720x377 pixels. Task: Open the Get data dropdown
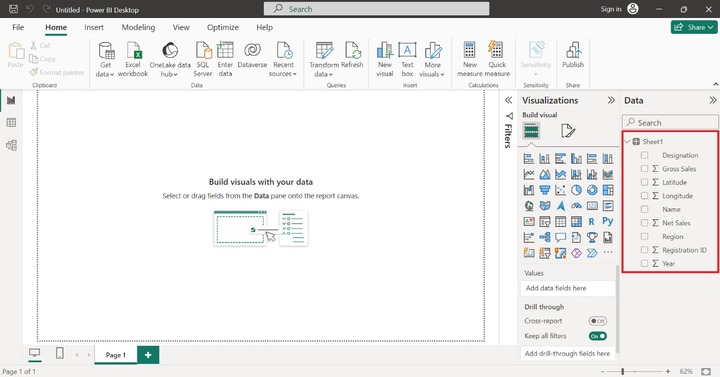105,60
